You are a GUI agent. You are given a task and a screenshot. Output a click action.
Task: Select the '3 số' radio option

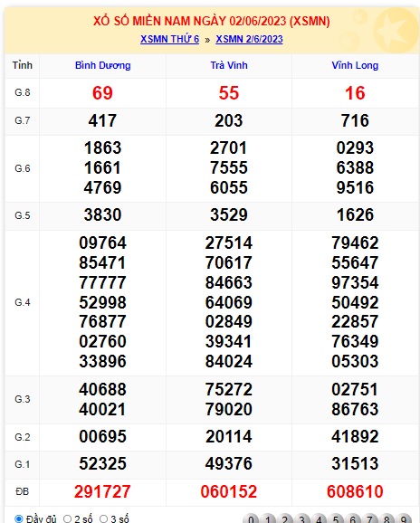[x=104, y=518]
